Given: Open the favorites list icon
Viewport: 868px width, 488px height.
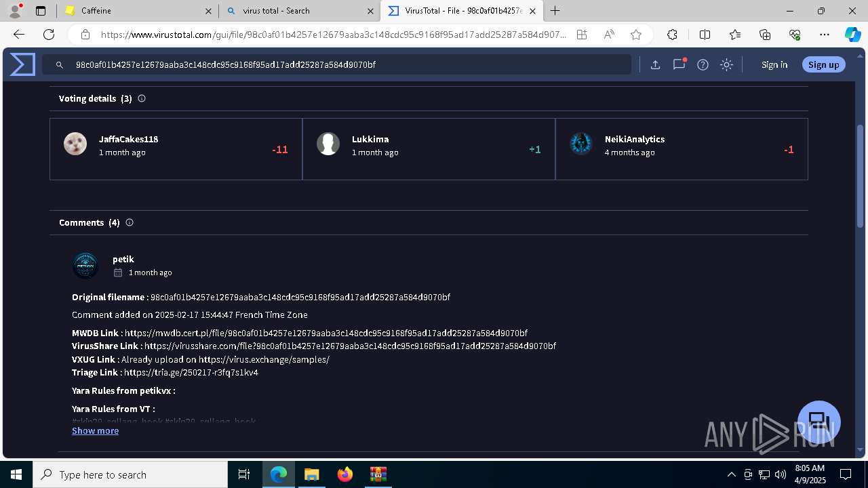Looking at the screenshot, I should coord(735,35).
